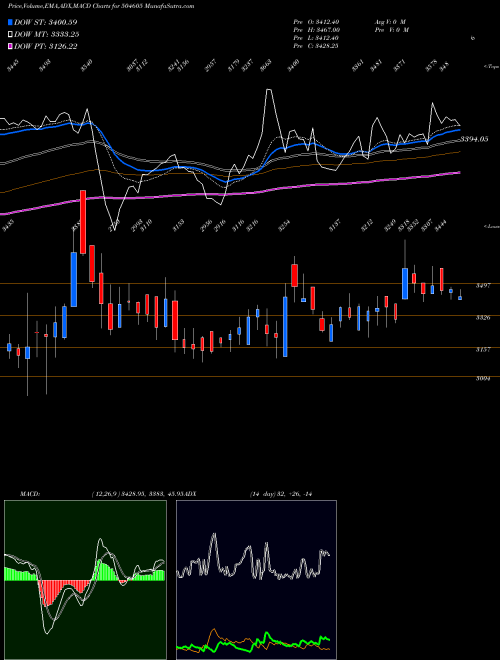Click the 3497 price level label

click(483, 286)
